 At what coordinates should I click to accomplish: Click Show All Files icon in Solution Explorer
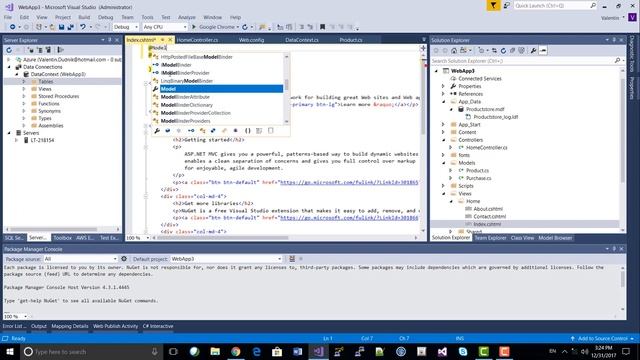point(521,51)
